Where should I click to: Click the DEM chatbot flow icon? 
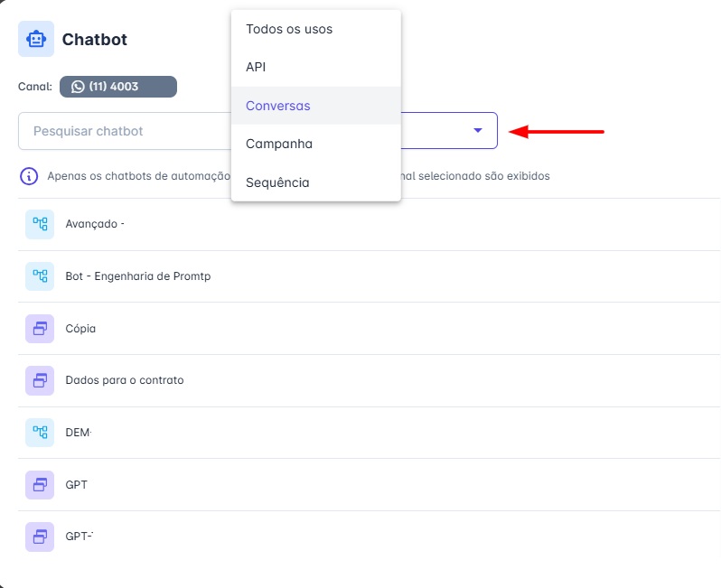pyautogui.click(x=40, y=433)
